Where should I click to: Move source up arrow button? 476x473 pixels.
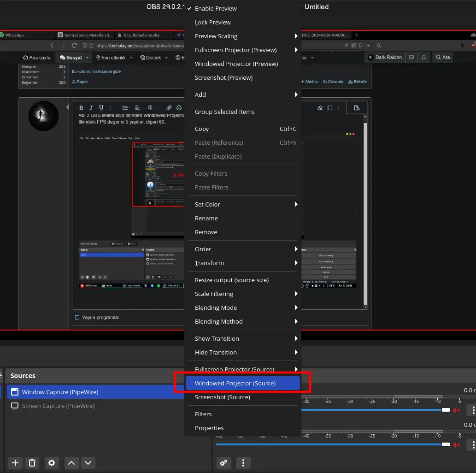(71, 463)
